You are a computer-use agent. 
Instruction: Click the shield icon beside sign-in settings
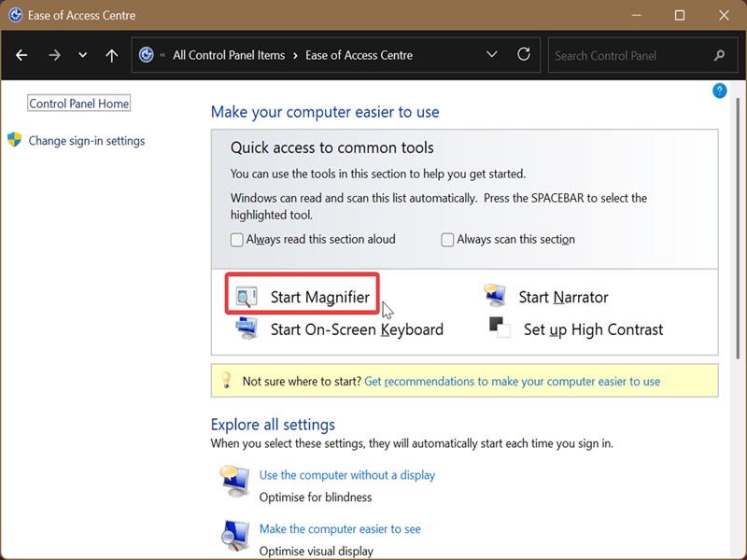(x=14, y=139)
